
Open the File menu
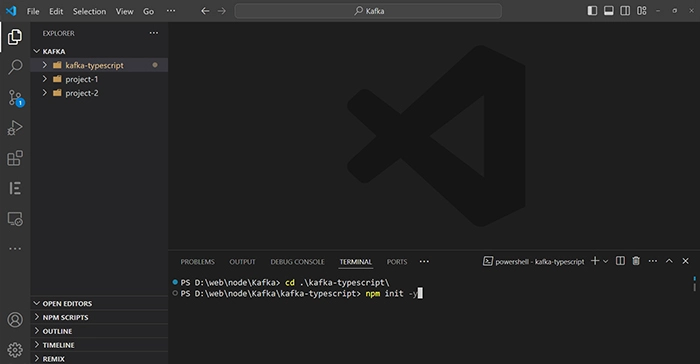[x=33, y=11]
